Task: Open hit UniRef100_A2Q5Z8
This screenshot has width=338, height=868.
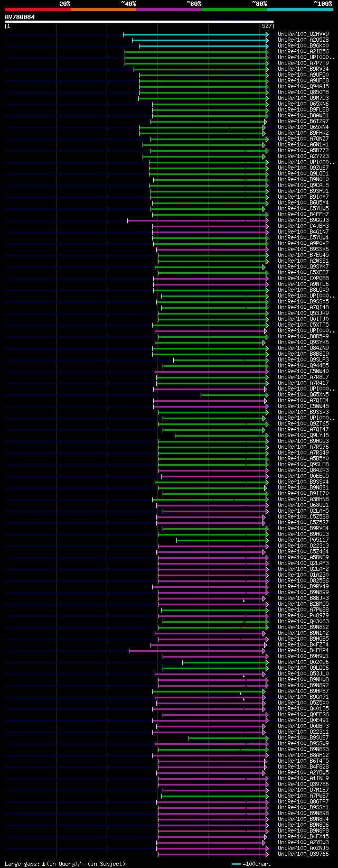Action: tap(303, 40)
